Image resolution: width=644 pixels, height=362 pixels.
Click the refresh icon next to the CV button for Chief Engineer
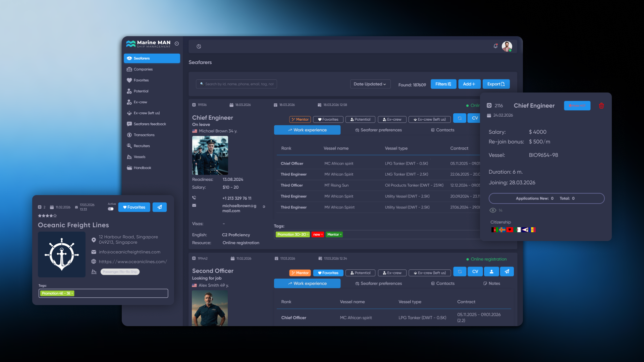click(x=460, y=118)
